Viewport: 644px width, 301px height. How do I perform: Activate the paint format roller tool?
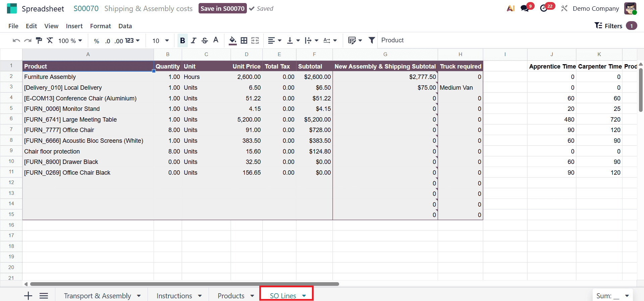coord(39,41)
